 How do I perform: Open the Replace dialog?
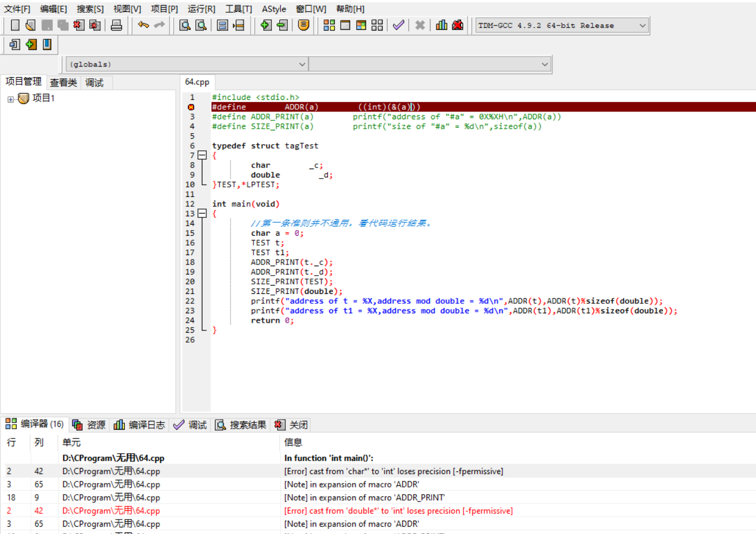point(201,25)
